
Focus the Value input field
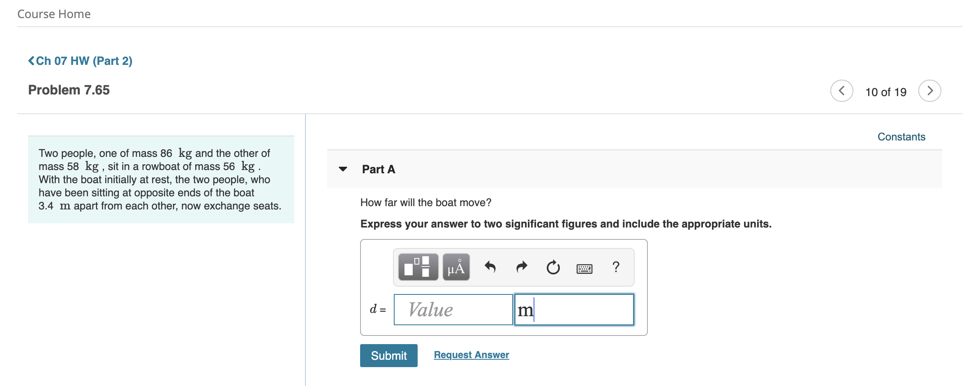click(x=453, y=310)
